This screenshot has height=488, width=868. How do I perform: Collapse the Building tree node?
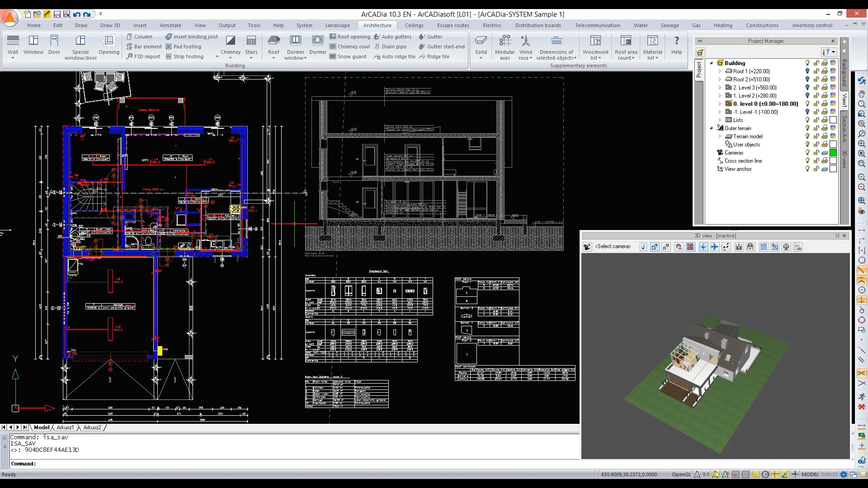712,63
